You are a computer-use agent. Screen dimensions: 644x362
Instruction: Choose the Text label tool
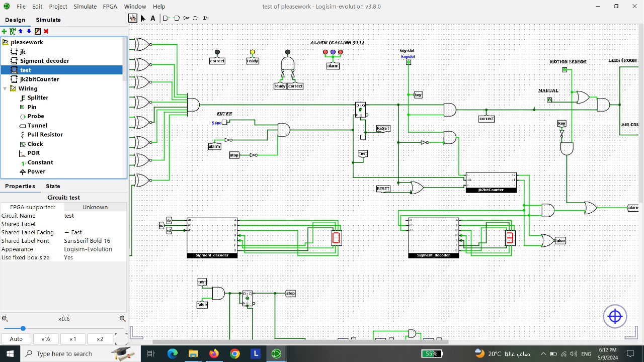153,18
